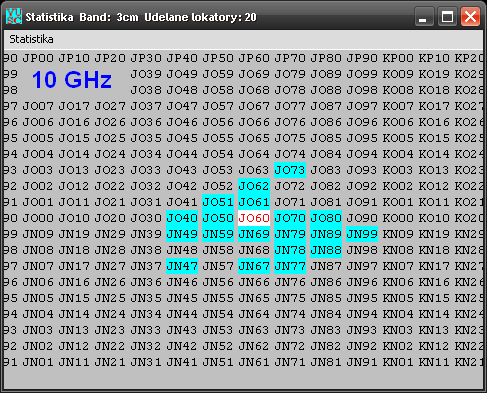
Task: Click the highlighted JN77 locator
Action: (290, 266)
